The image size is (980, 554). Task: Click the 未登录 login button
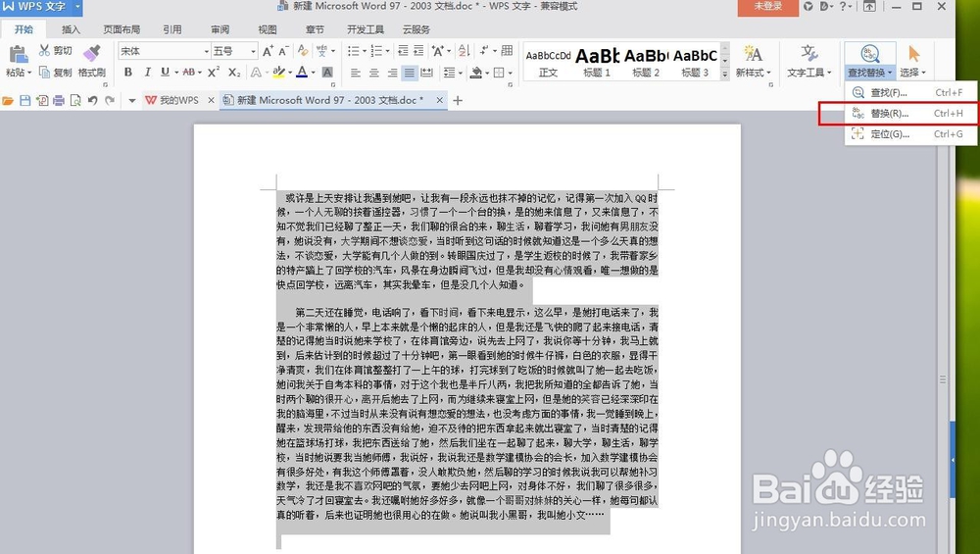pyautogui.click(x=768, y=7)
